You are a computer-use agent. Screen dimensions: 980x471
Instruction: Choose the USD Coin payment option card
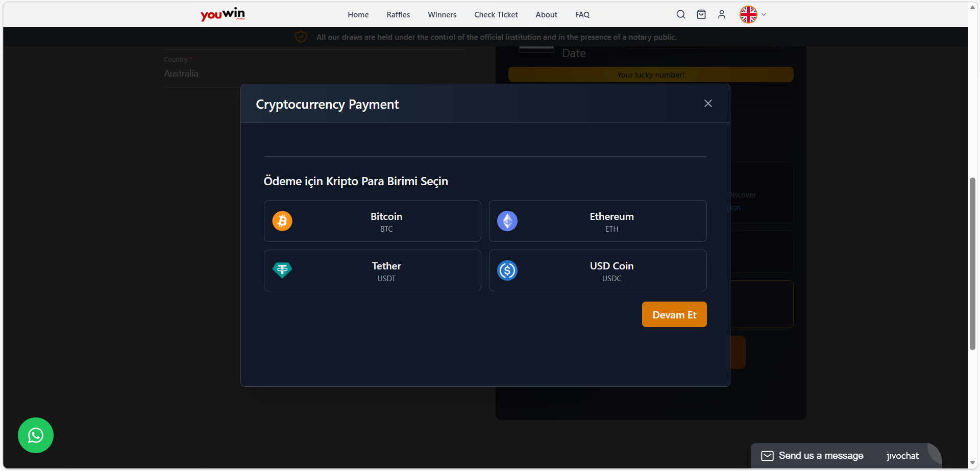tap(597, 270)
